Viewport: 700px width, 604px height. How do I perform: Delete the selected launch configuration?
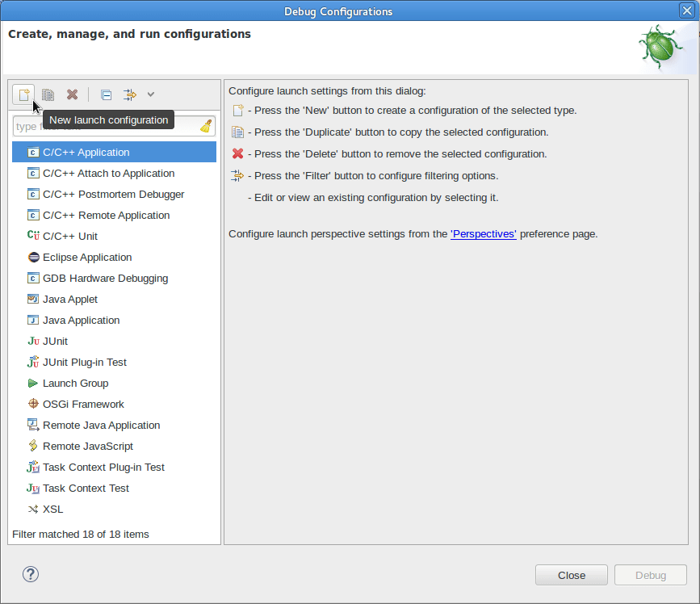pos(72,94)
